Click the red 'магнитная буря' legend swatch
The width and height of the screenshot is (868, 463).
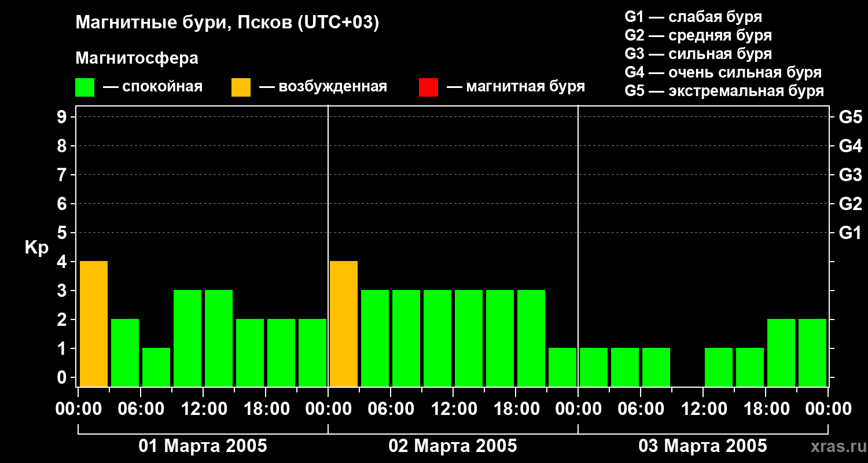428,87
